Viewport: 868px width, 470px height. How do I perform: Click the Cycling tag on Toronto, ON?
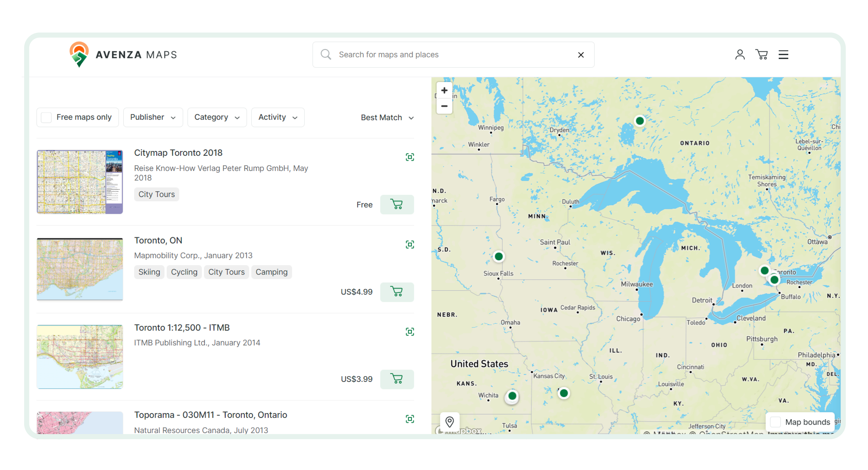point(184,272)
